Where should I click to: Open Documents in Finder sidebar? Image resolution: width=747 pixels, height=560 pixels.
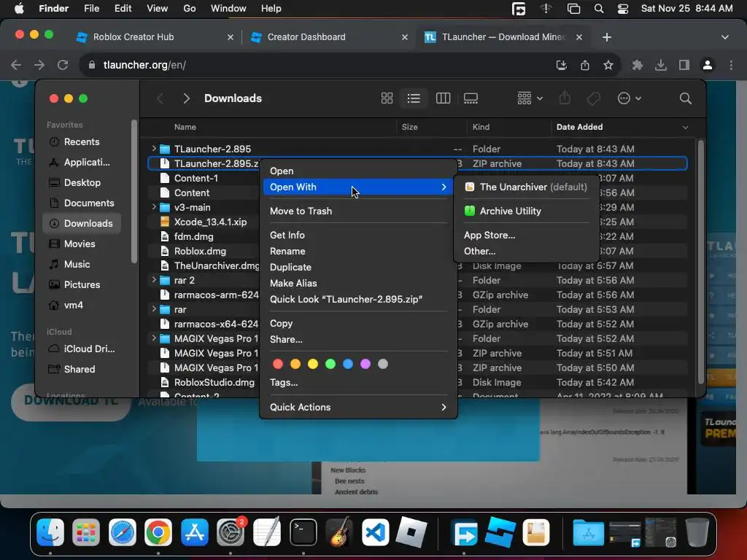click(x=82, y=203)
